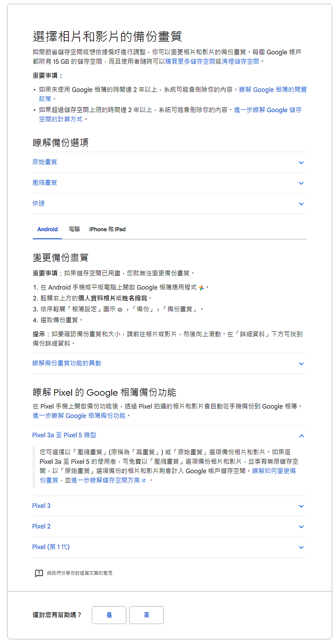
Task: Click step 4 選取備份畫質 text
Action: point(61,320)
